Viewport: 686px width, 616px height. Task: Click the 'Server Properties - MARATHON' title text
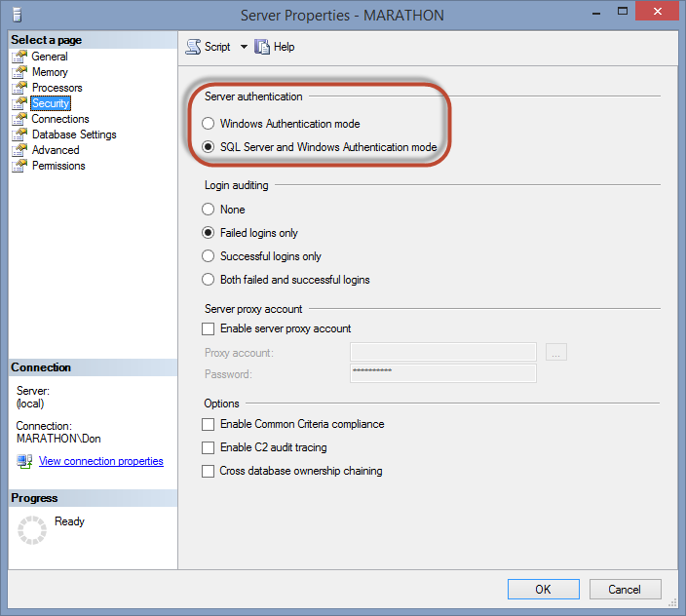point(342,16)
